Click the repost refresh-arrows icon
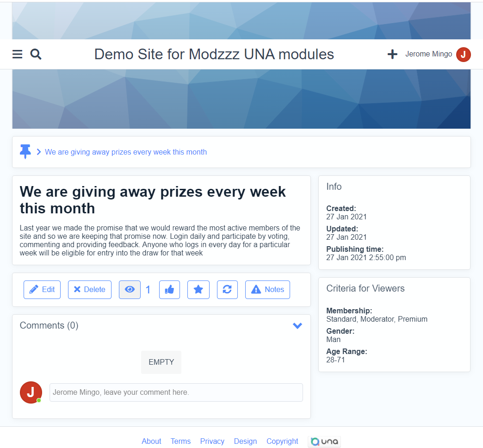 227,290
